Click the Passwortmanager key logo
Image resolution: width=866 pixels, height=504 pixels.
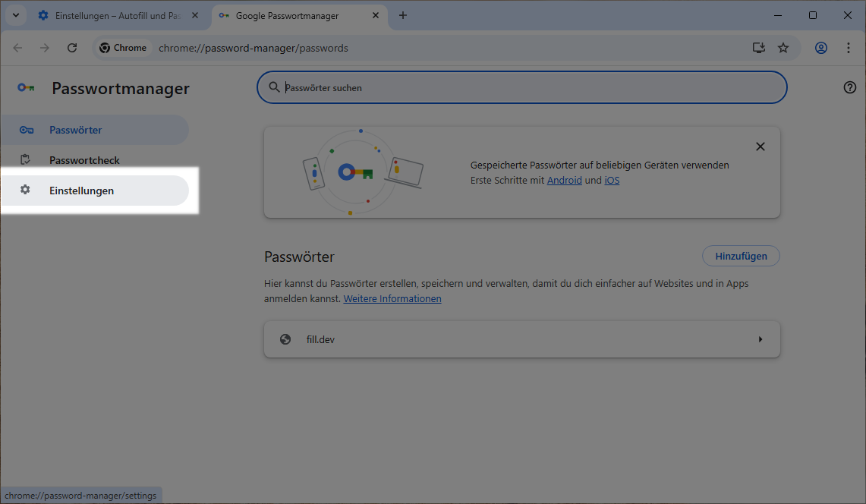coord(26,88)
